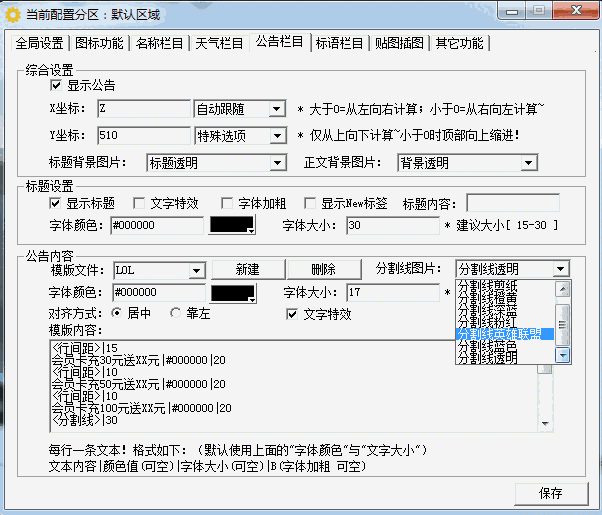Open the content font color swatch picker
The width and height of the screenshot is (602, 515).
pos(233,293)
